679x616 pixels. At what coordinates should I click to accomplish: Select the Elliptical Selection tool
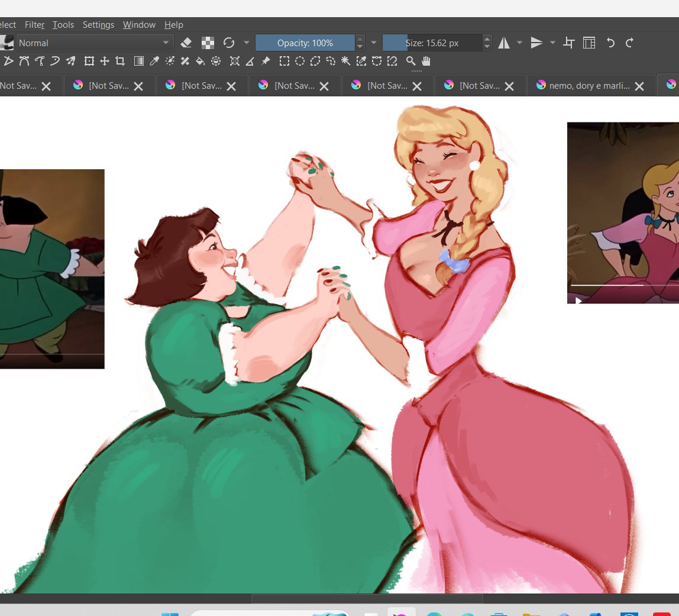300,61
